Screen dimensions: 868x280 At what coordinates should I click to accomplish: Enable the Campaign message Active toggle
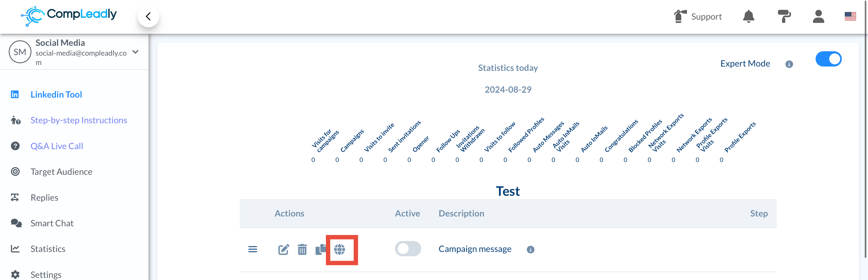click(x=408, y=249)
